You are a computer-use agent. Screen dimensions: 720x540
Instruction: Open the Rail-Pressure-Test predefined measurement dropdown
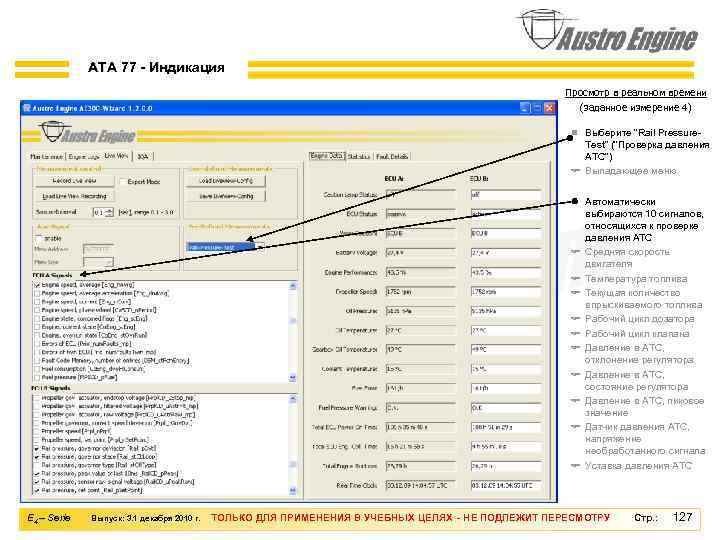click(x=260, y=247)
